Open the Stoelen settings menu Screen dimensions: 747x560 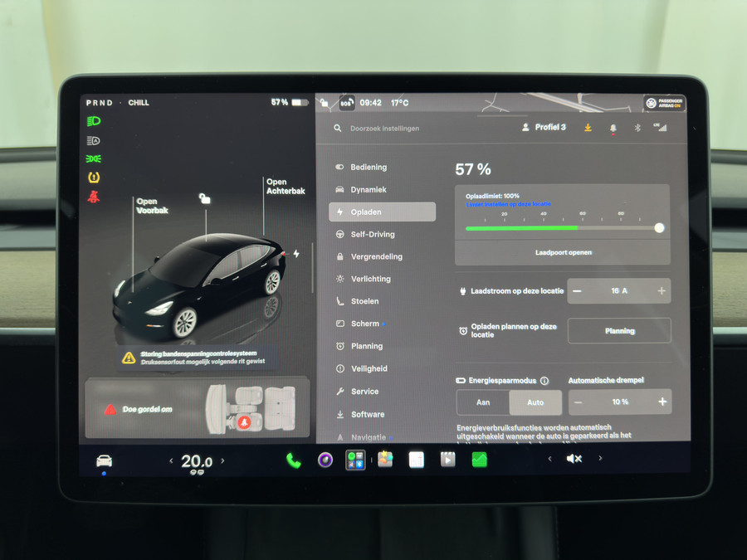382,301
